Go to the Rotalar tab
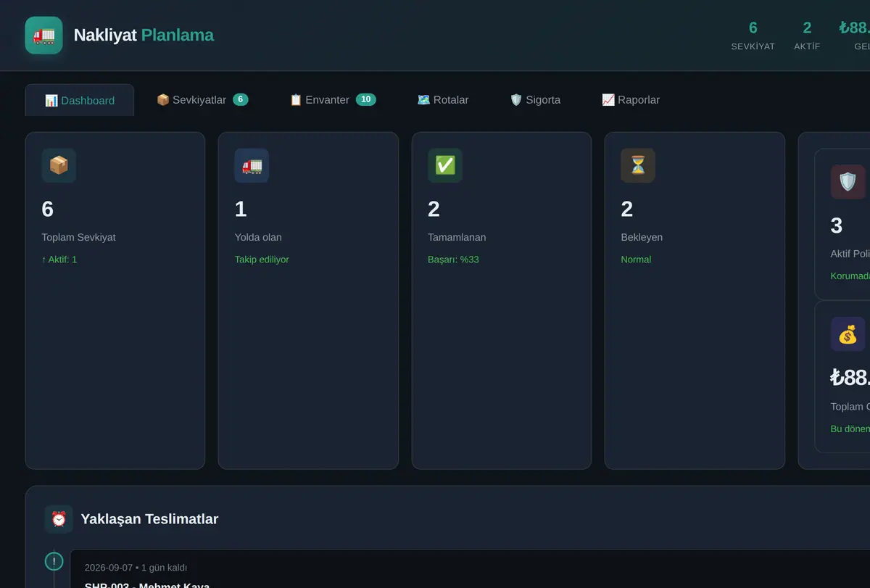 point(443,99)
